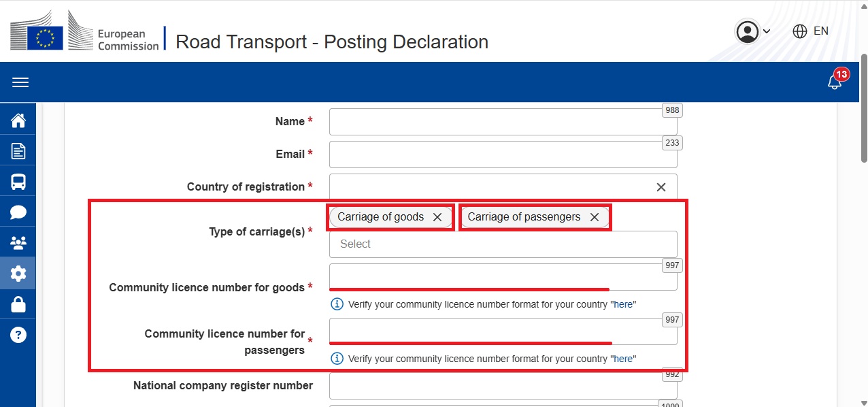868x407 pixels.
Task: Open the declarations document sidebar icon
Action: tap(18, 151)
